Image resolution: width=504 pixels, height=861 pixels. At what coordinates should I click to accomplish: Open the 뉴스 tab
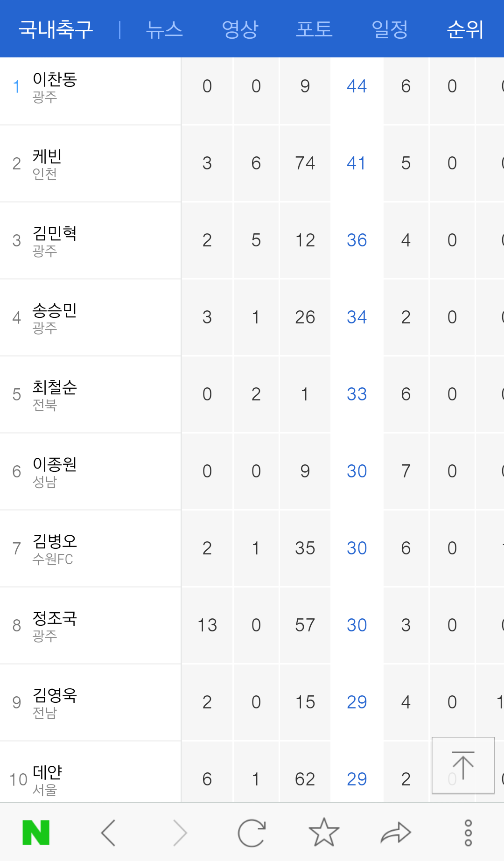point(164,29)
